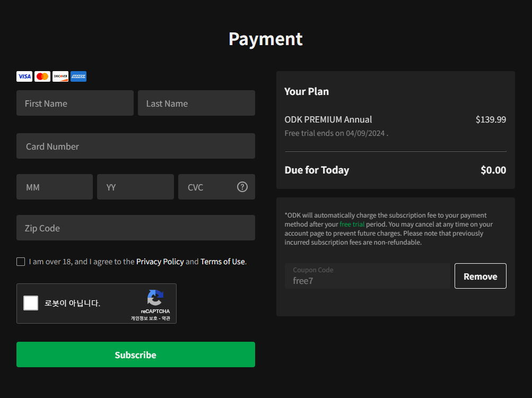Click the MM expiry month field
Image resolution: width=532 pixels, height=398 pixels.
click(55, 187)
